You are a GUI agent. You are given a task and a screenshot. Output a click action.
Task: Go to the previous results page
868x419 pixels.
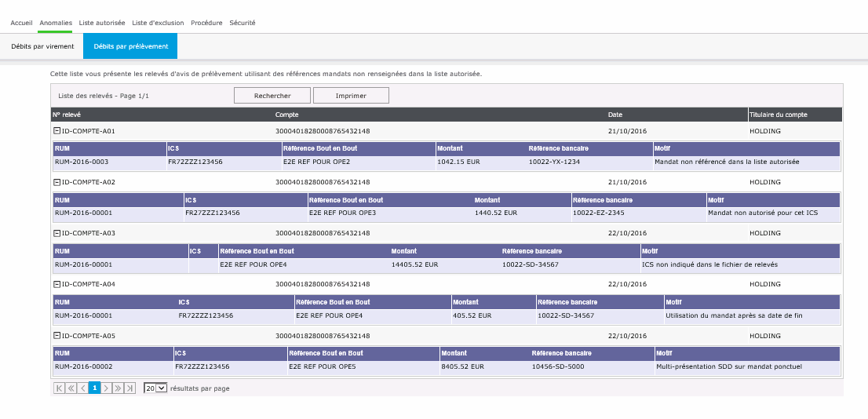[82, 388]
